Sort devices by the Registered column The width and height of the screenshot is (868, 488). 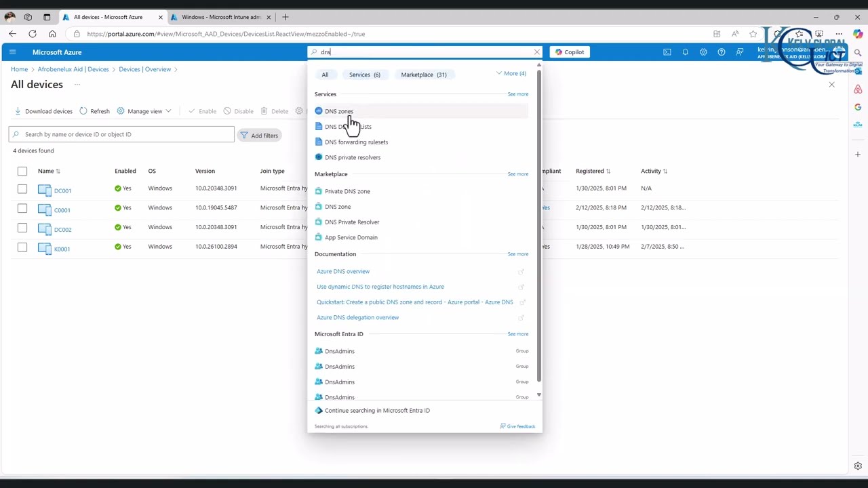(x=593, y=171)
